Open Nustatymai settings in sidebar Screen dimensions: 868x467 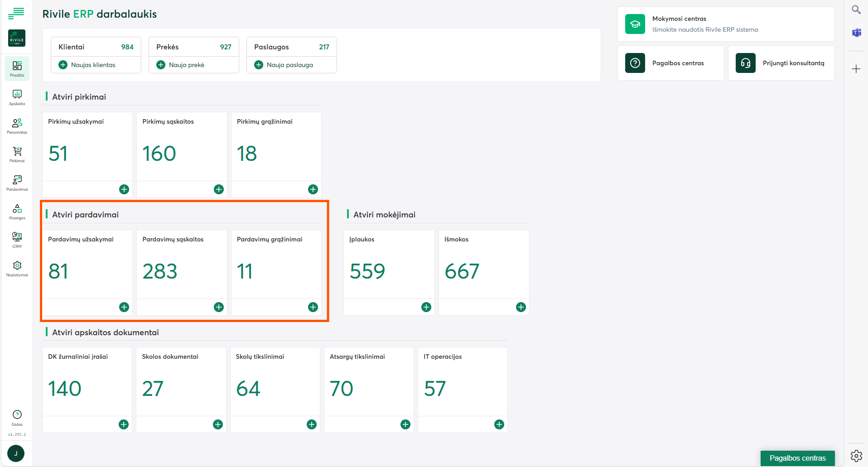pyautogui.click(x=17, y=269)
